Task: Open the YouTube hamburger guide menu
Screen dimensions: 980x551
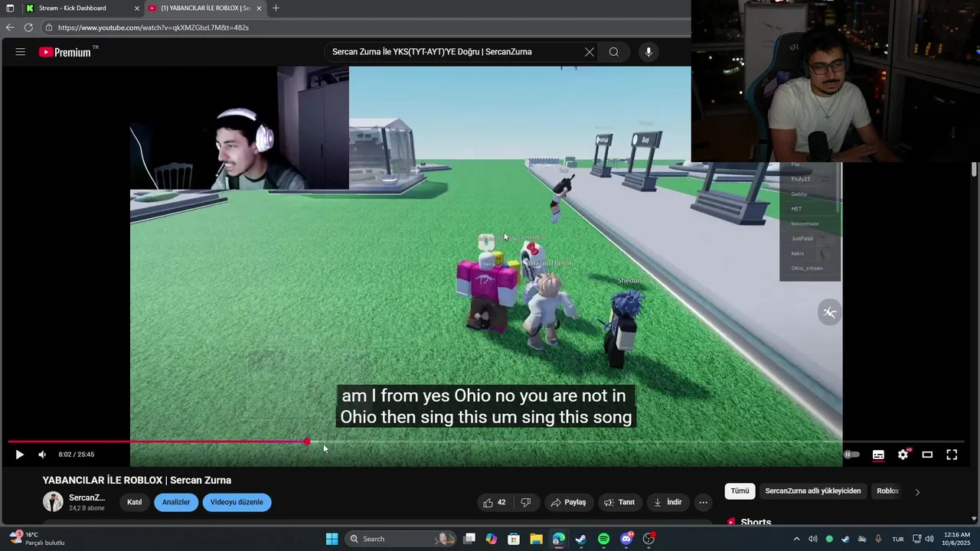Action: (21, 52)
